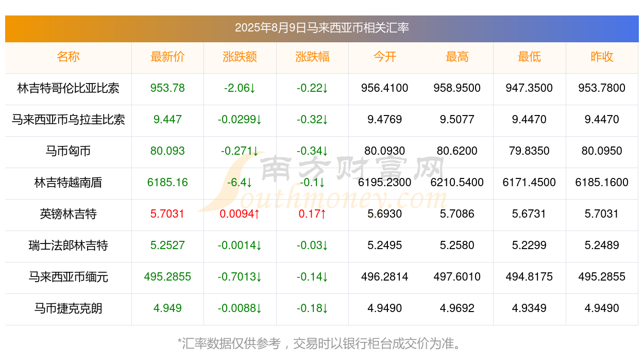Select the 马来西亚币乌拉圭比索 row name
644x360 pixels.
point(69,120)
